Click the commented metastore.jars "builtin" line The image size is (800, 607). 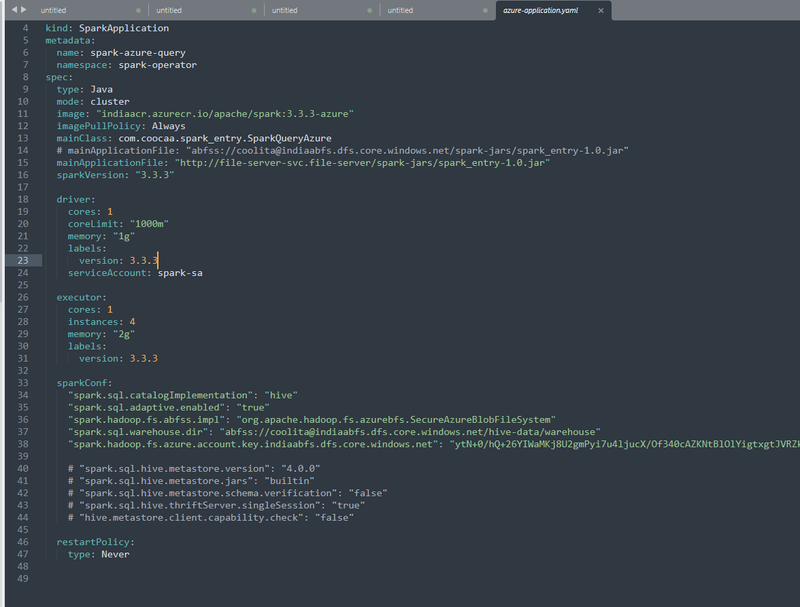pyautogui.click(x=191, y=481)
